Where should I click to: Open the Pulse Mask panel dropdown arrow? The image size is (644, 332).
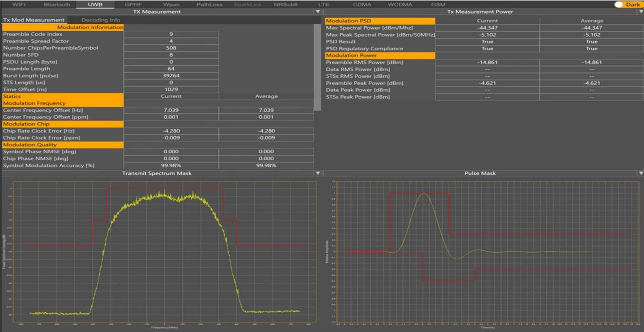(641, 173)
